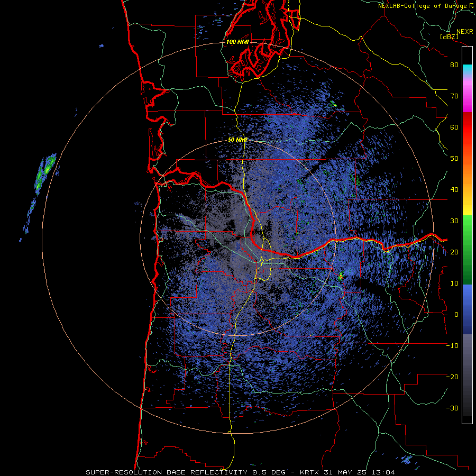Click the KRTX 31 MAY 25 13:04 timestamp
Image resolution: width=476 pixels, height=476 pixels.
[x=347, y=472]
